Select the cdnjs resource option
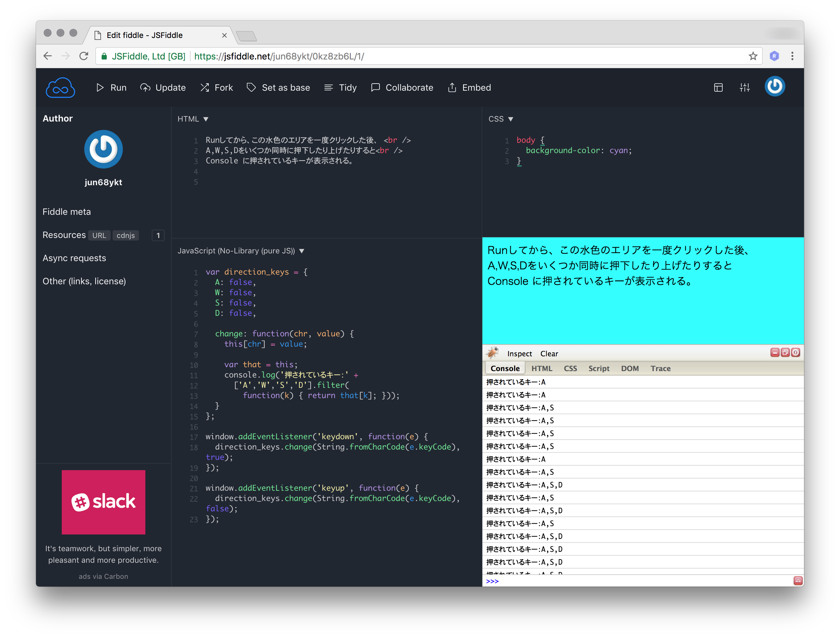840x638 pixels. 126,235
